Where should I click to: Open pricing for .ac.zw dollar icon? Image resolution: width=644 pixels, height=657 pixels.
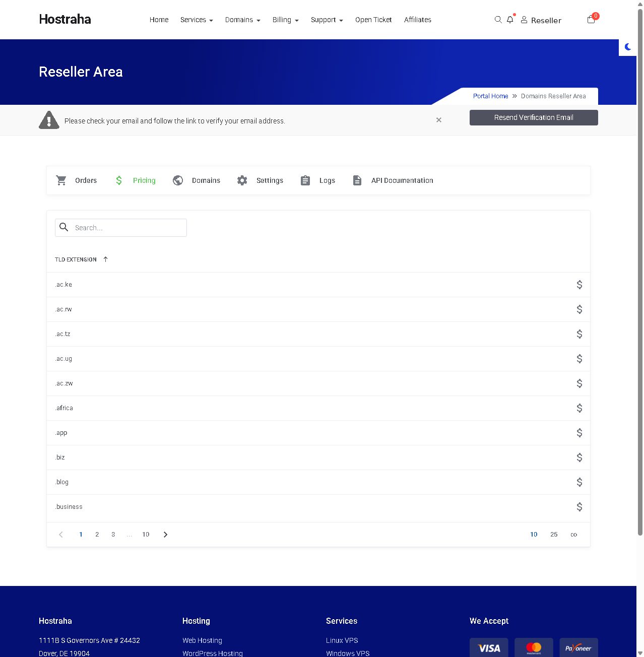click(x=579, y=383)
